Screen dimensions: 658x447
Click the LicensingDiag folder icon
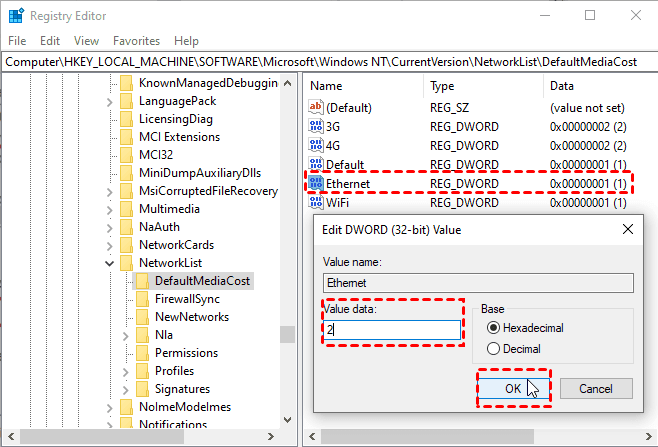126,119
